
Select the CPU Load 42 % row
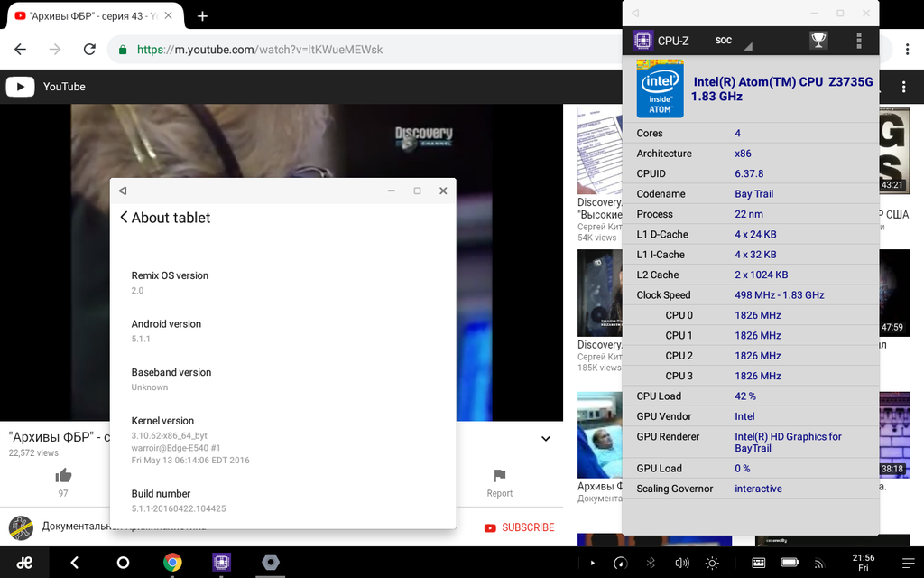[x=751, y=396]
